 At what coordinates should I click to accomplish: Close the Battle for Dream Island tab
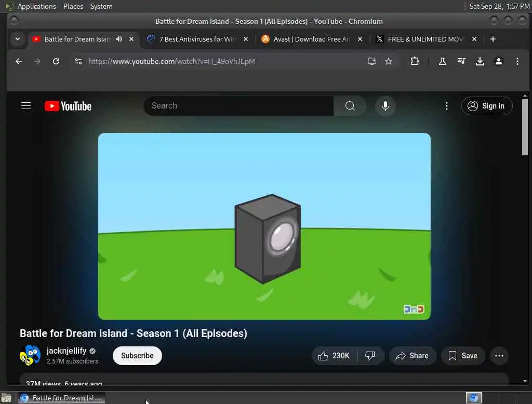tap(131, 39)
